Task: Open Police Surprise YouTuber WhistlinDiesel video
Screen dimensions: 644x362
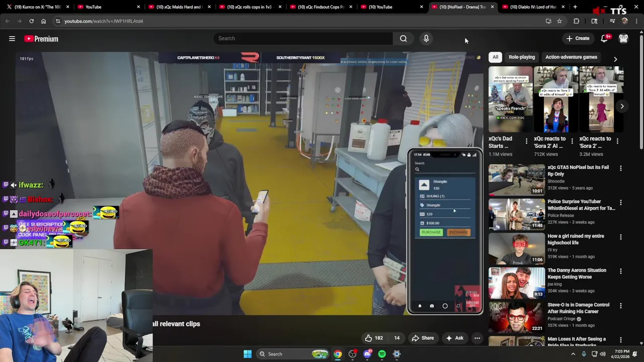Action: [x=517, y=214]
